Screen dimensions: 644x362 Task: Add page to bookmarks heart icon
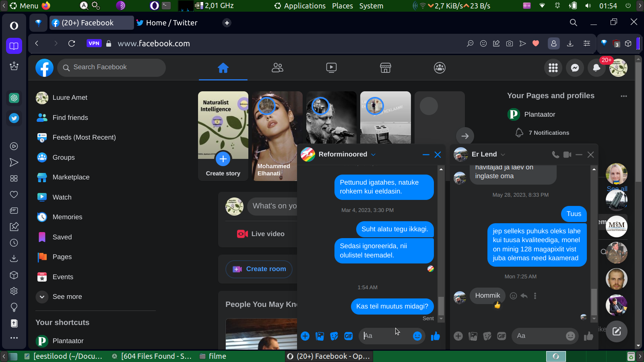(x=536, y=43)
